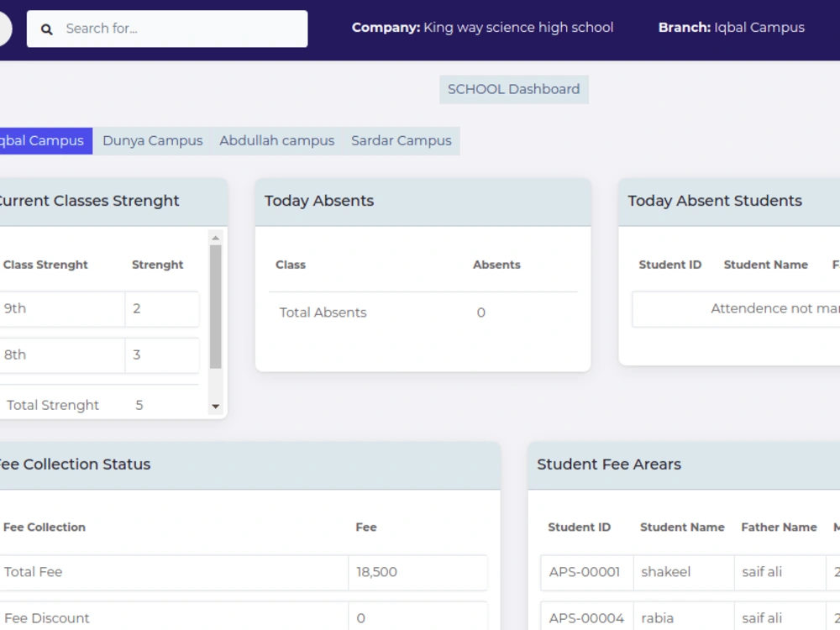Screen dimensions: 840x630
Task: Click the 'Student Fee Arears' panel title
Action: [609, 465]
